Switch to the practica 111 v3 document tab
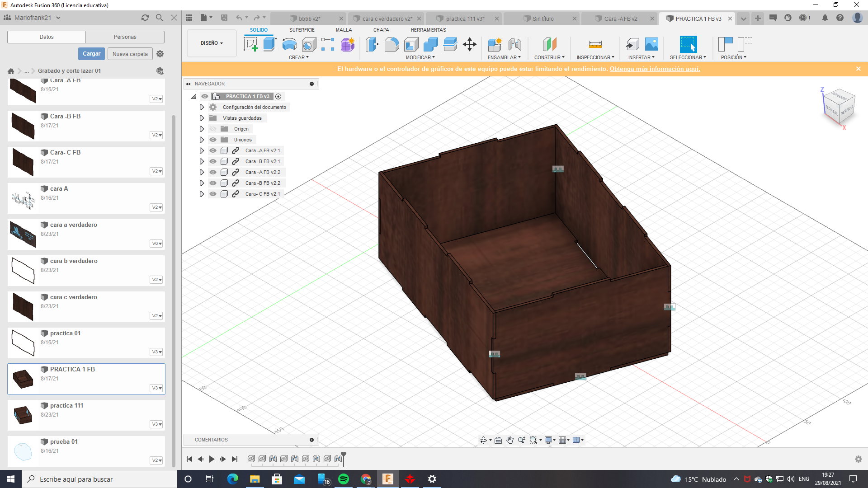 (465, 19)
